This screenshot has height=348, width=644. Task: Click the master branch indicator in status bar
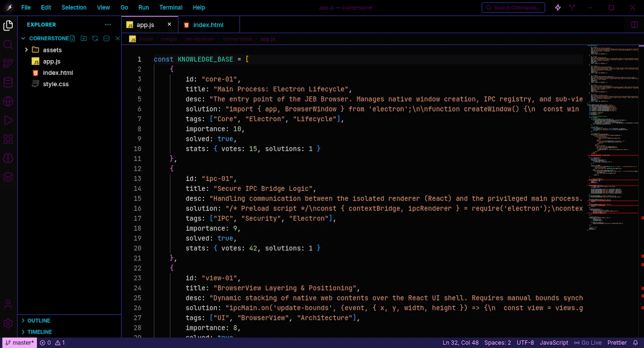click(x=20, y=343)
